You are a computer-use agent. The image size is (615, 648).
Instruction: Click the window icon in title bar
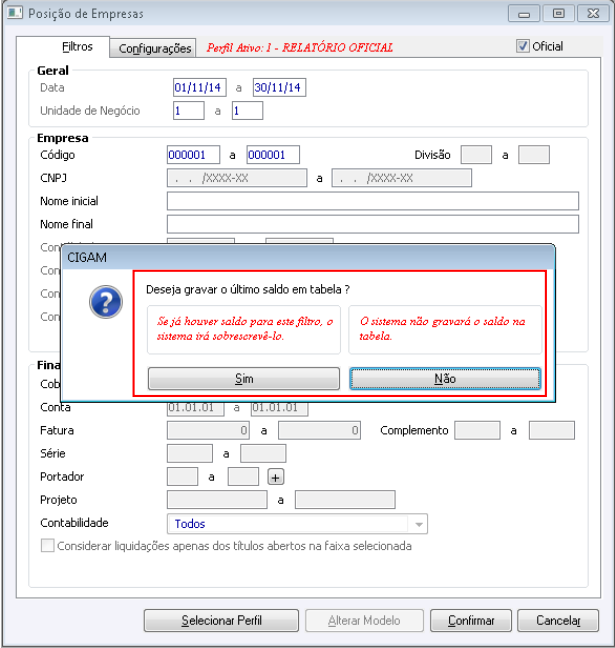[x=15, y=13]
